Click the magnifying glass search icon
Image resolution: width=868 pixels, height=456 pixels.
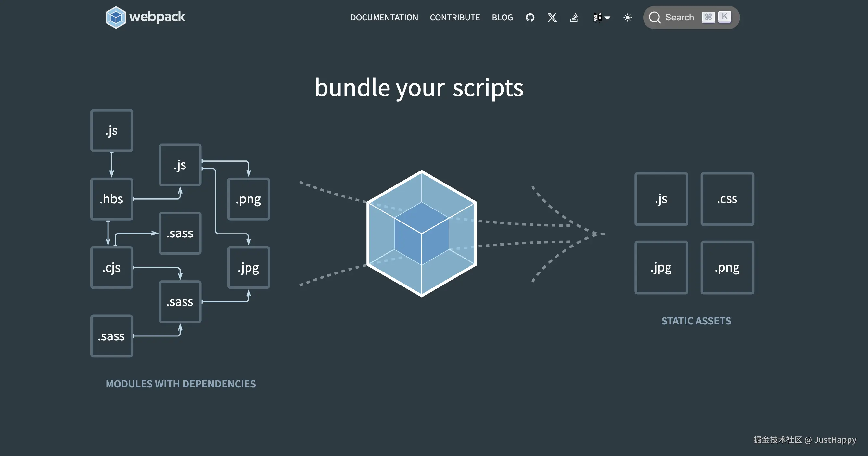654,18
